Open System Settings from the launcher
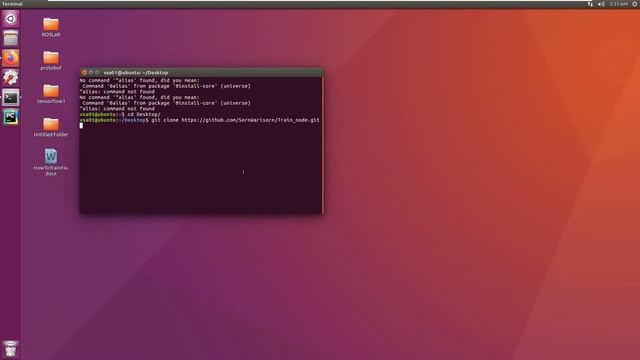The height and width of the screenshot is (360, 640). point(11,78)
